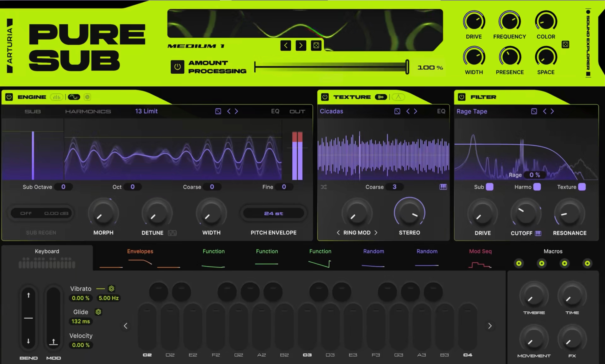Click the Sub Octave value field
605x364 pixels.
63,187
